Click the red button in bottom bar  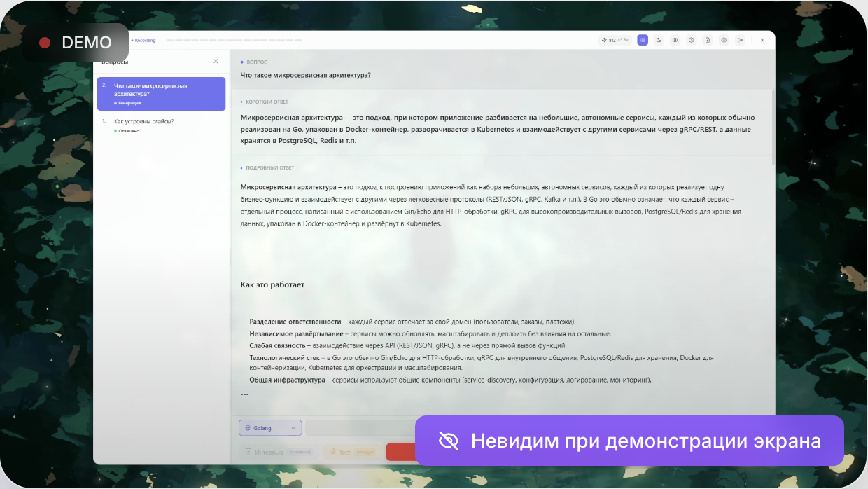click(x=400, y=452)
